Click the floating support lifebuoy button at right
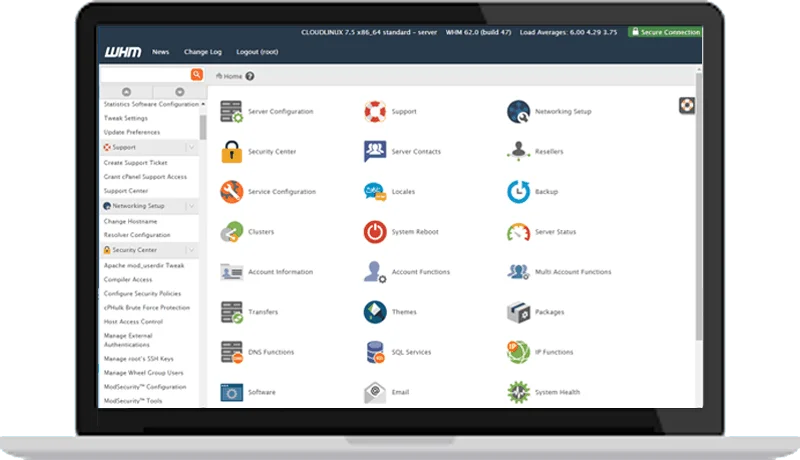 (x=687, y=105)
